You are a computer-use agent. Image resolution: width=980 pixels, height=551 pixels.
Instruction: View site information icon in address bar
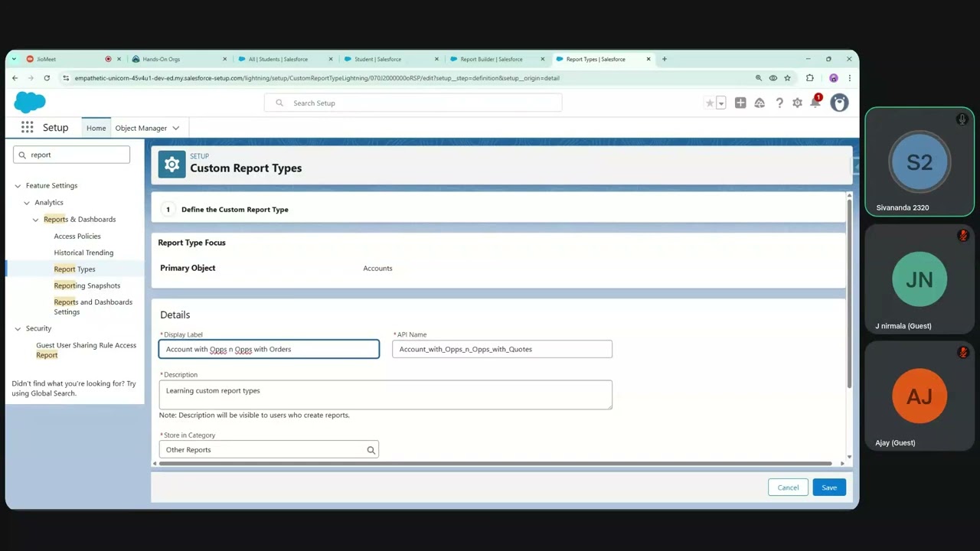[66, 78]
